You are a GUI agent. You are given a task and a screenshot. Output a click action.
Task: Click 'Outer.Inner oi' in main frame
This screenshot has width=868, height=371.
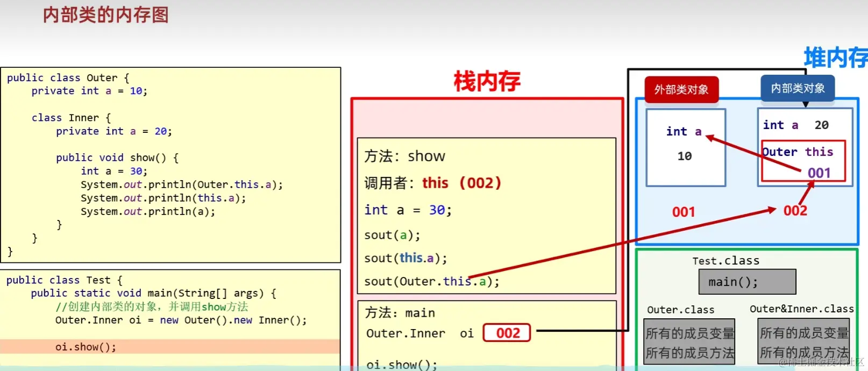[x=420, y=333]
